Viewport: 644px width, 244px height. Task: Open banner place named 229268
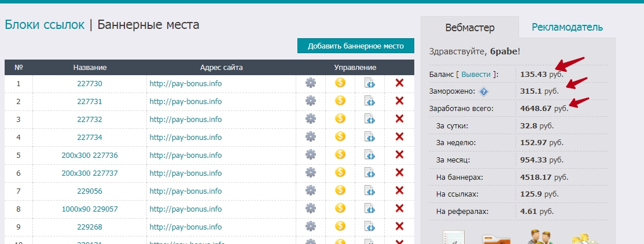90,227
